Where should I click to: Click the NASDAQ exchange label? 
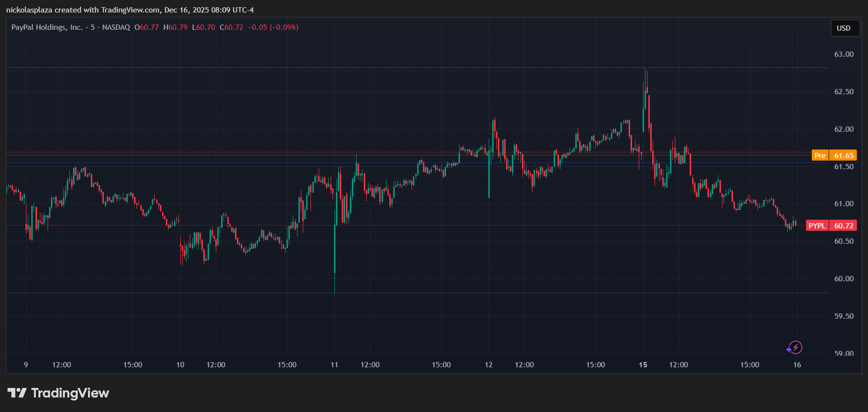click(116, 27)
